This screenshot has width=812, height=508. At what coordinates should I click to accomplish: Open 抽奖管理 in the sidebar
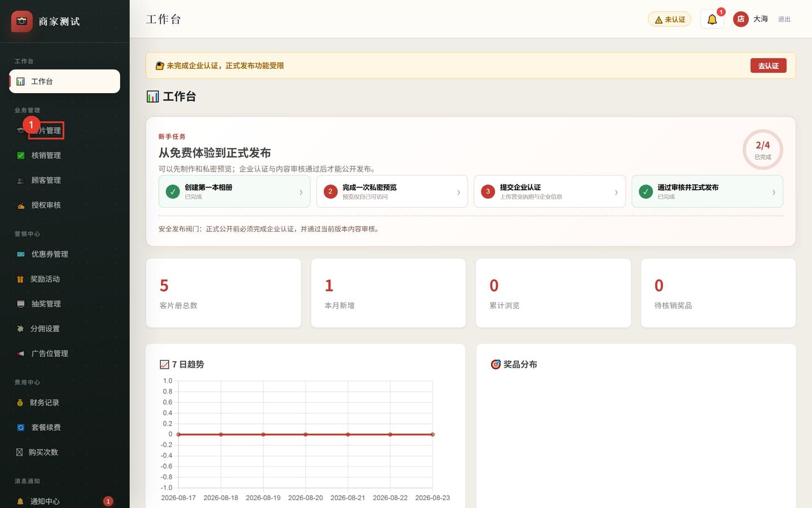(64, 304)
